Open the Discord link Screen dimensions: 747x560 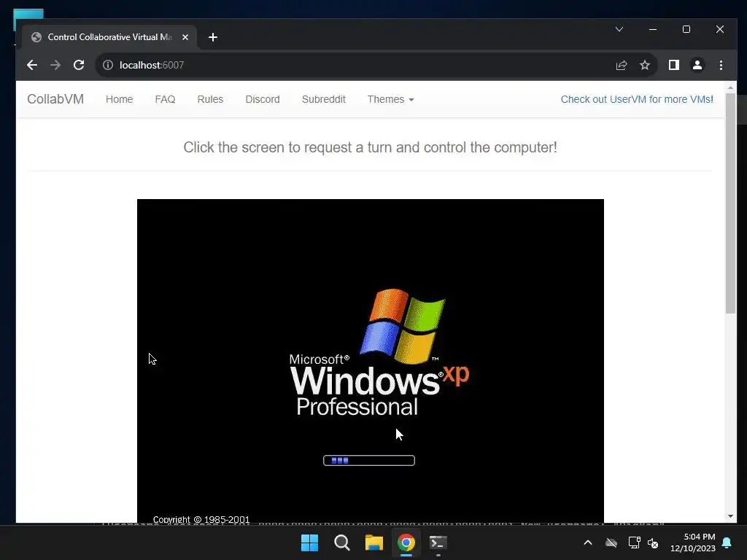[263, 99]
